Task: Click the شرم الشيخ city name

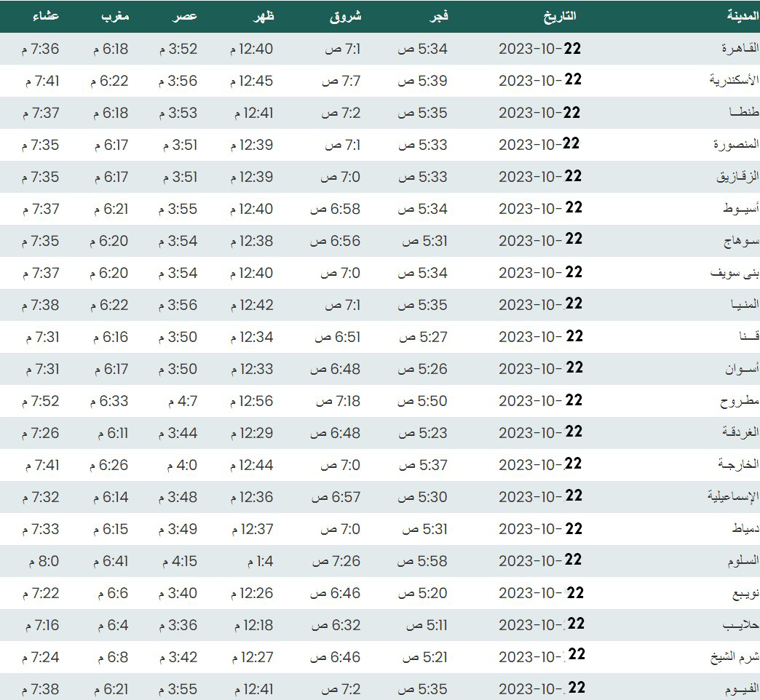Action: pos(734,657)
